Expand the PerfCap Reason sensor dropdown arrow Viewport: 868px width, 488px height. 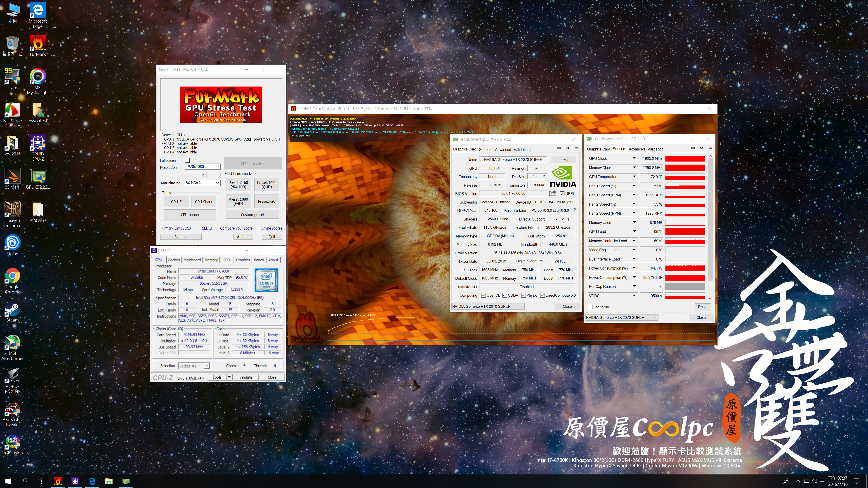click(x=634, y=286)
